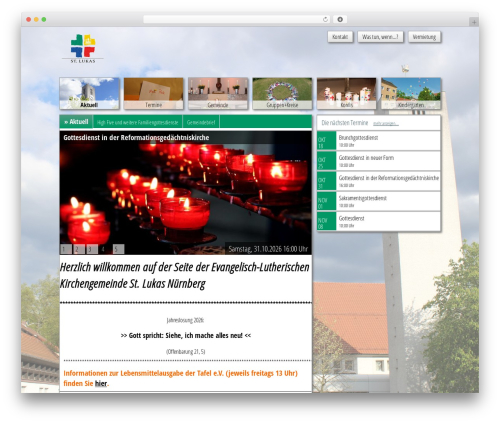The image size is (500, 423).
Task: Click the 'Gott spricht: Siehe, ich mache alles neu!' quote
Action: 186,336
